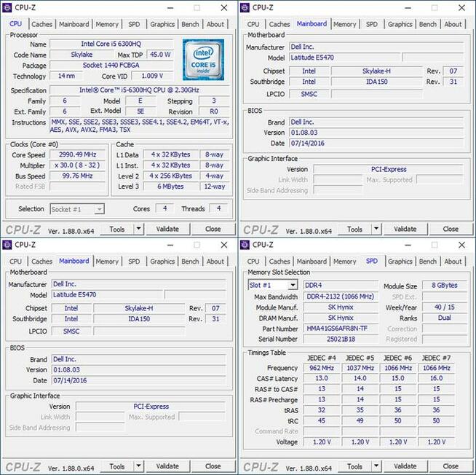Open Tools dropdown arrow in lower-left Mainboard window
Screen dimensions: 476x475
(139, 466)
